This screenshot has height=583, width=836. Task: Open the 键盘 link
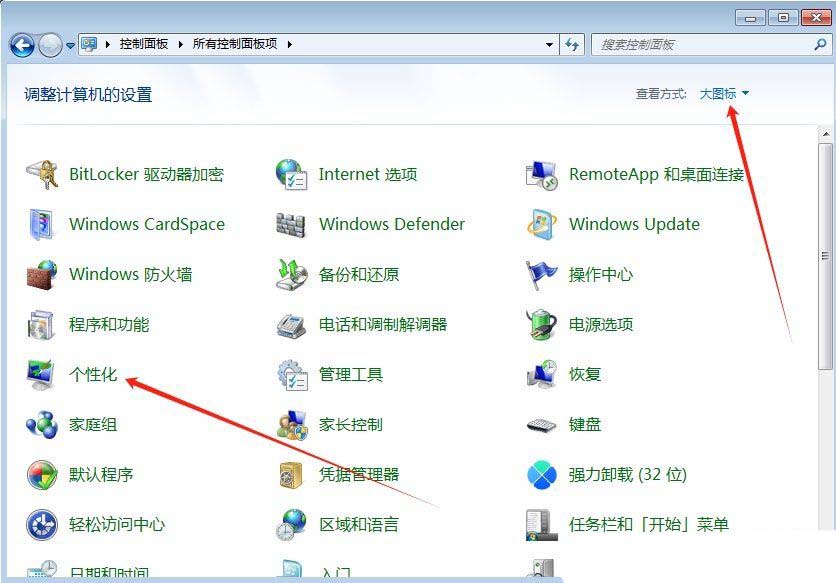(585, 425)
